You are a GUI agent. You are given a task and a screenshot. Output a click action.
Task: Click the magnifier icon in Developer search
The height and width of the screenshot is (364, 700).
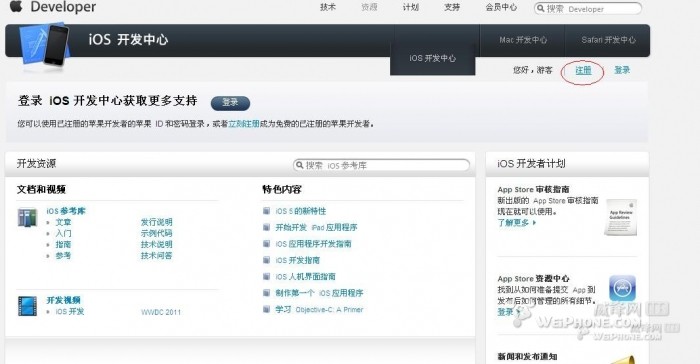[541, 8]
